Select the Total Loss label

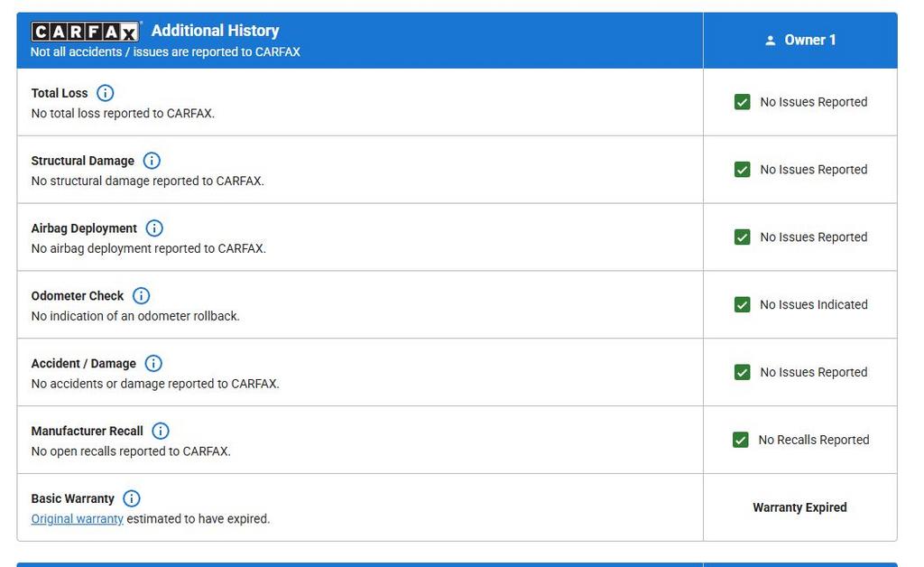60,93
